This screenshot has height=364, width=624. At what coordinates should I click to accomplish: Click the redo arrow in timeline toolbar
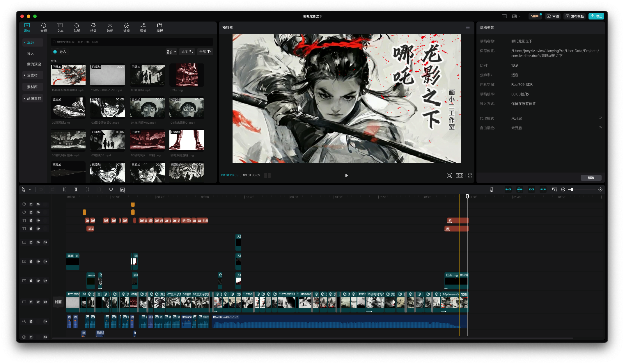53,189
